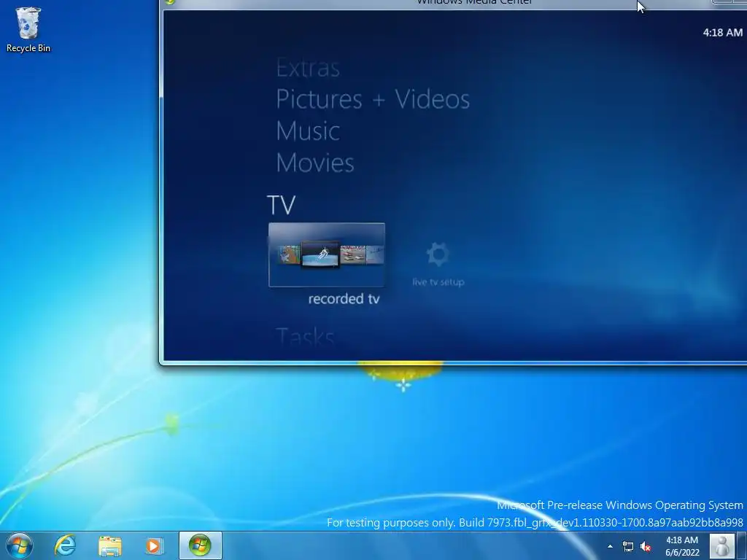Open the recorded tv thumbnail tile
Image resolution: width=747 pixels, height=560 pixels.
click(327, 254)
